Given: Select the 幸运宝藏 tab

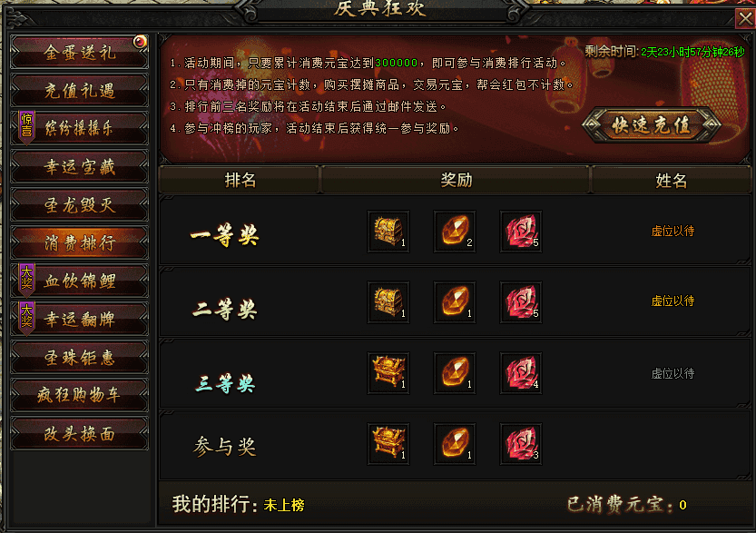Looking at the screenshot, I should coord(80,166).
